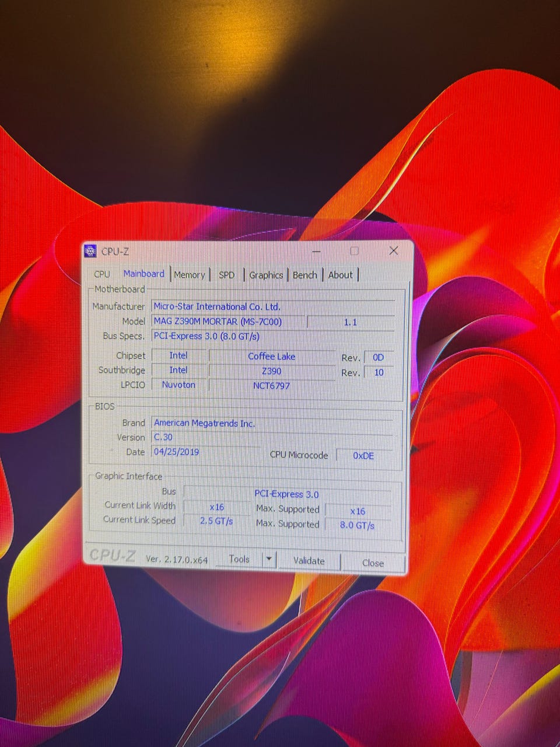Switch to the CPU tab
The image size is (560, 747).
[x=102, y=274]
